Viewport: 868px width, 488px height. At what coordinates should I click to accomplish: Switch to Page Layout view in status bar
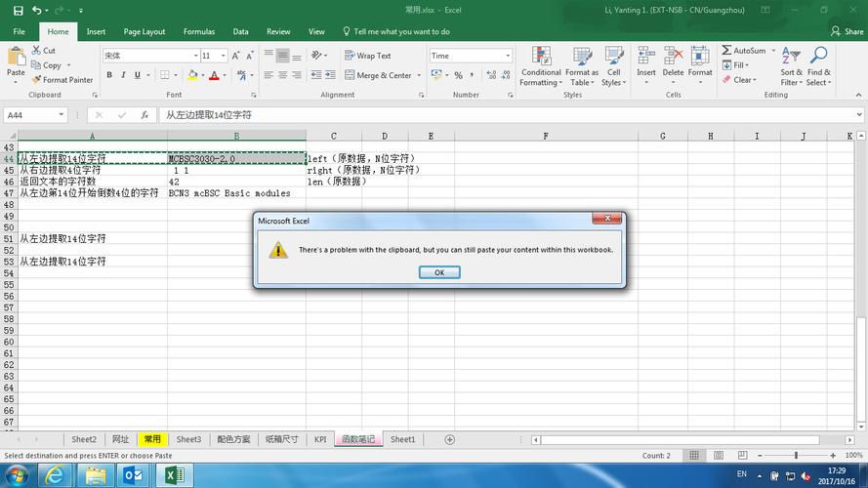point(718,456)
